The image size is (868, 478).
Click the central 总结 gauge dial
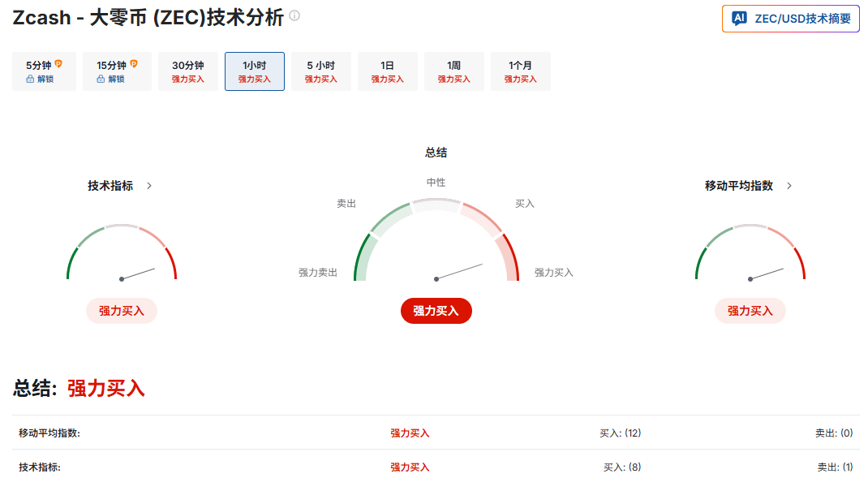click(436, 240)
